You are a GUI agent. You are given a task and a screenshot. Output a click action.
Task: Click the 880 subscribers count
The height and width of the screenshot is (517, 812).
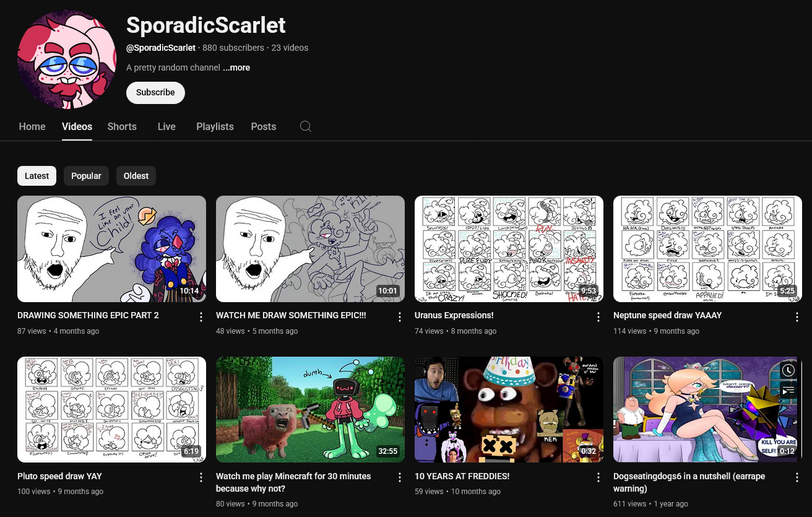(x=233, y=48)
